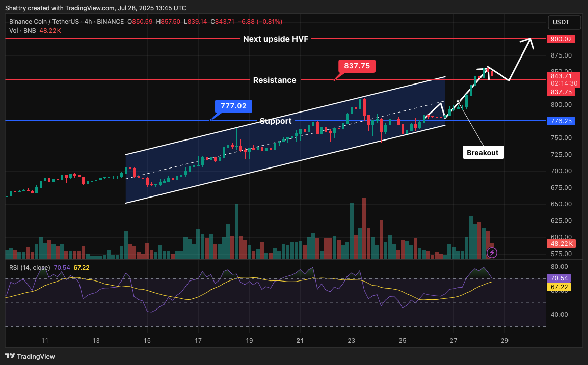
Task: Click the 80.00 RSI scale label
Action: pyautogui.click(x=559, y=267)
